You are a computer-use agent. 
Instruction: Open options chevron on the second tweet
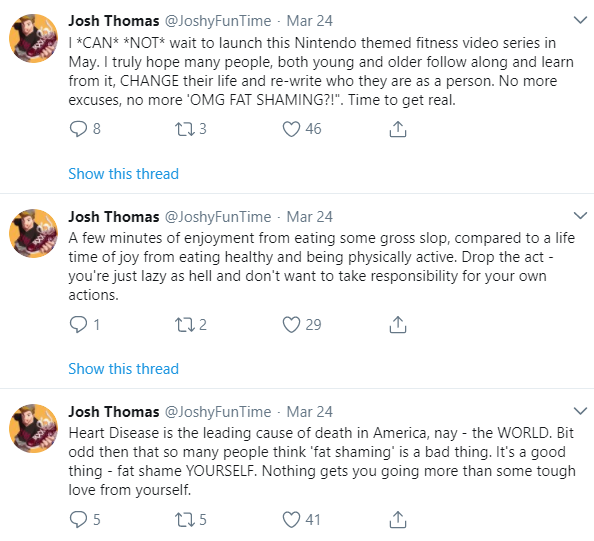(x=580, y=216)
